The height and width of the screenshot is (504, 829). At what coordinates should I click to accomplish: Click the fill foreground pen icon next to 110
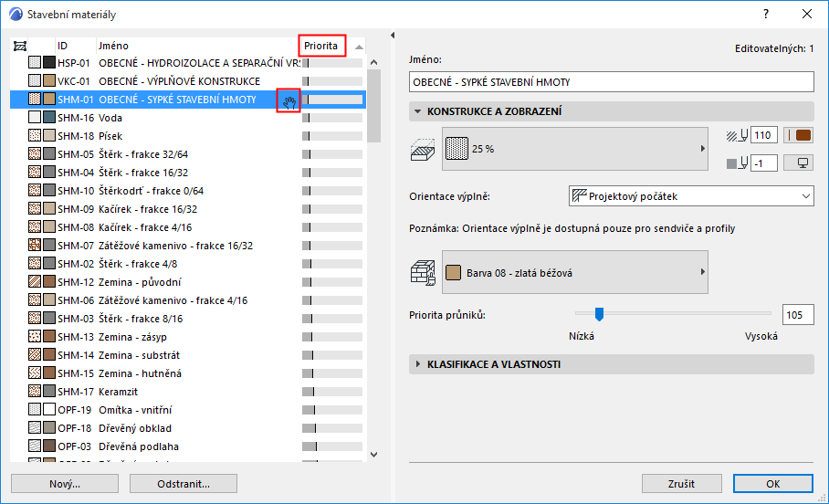click(737, 135)
